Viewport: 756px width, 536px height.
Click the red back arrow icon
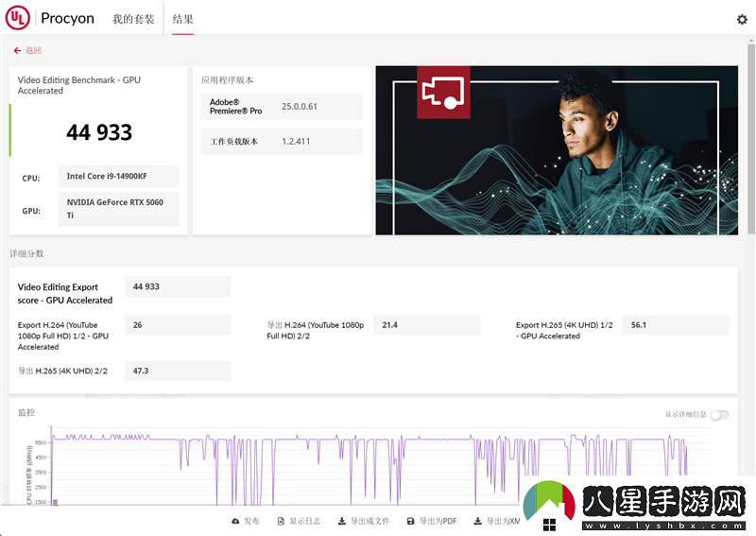click(17, 51)
